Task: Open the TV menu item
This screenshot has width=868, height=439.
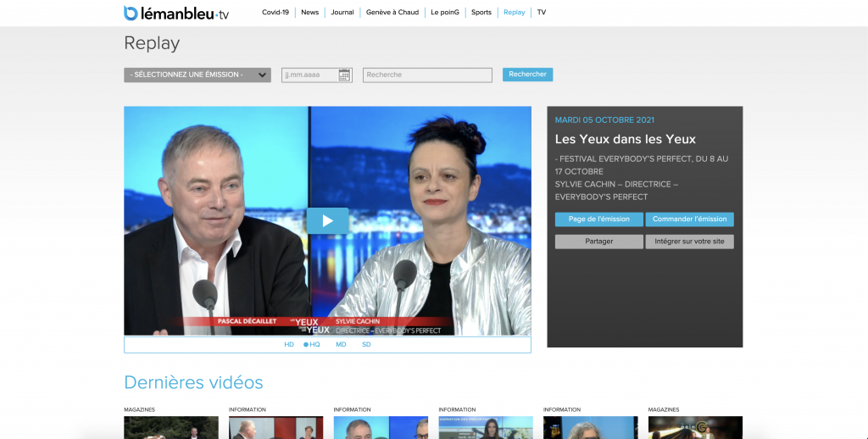Action: (x=542, y=13)
